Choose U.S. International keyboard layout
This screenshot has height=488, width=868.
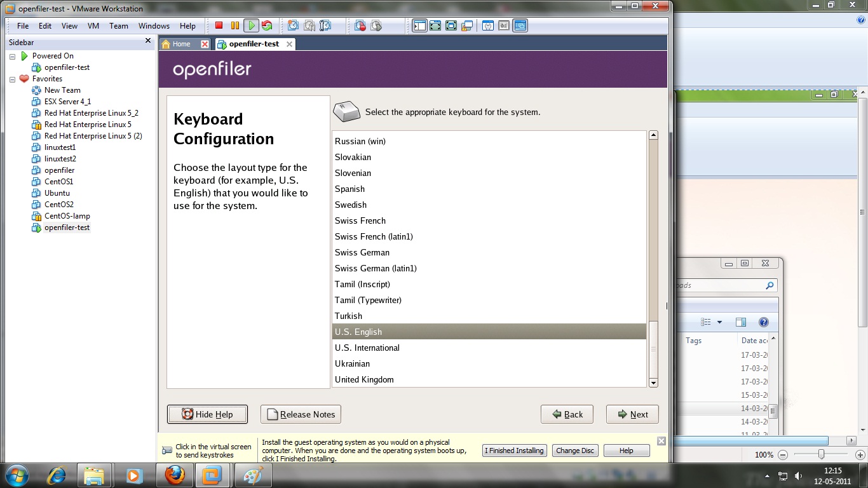click(x=489, y=348)
